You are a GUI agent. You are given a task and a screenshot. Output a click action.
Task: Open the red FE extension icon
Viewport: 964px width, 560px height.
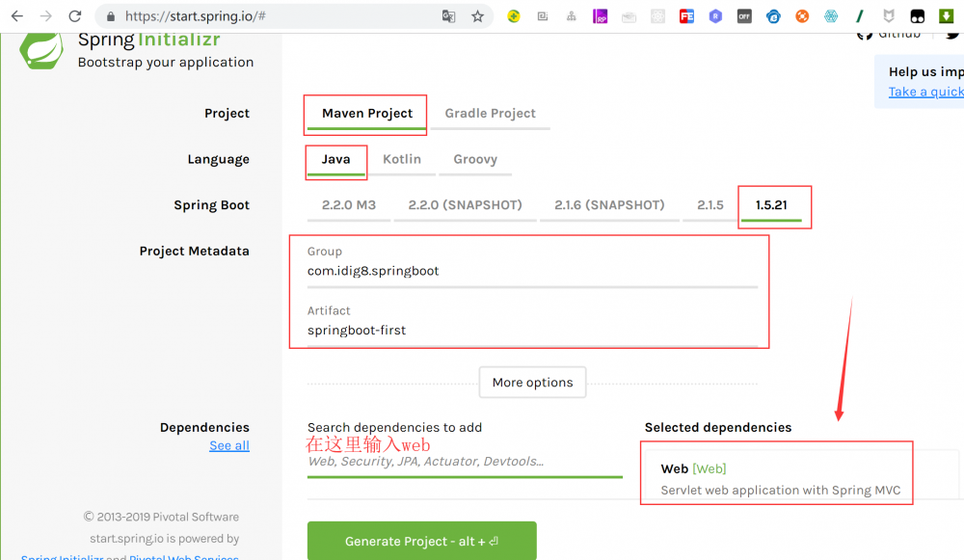pyautogui.click(x=686, y=16)
